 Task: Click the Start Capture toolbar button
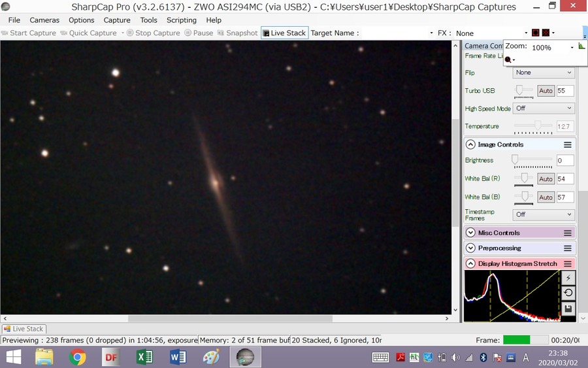point(29,33)
